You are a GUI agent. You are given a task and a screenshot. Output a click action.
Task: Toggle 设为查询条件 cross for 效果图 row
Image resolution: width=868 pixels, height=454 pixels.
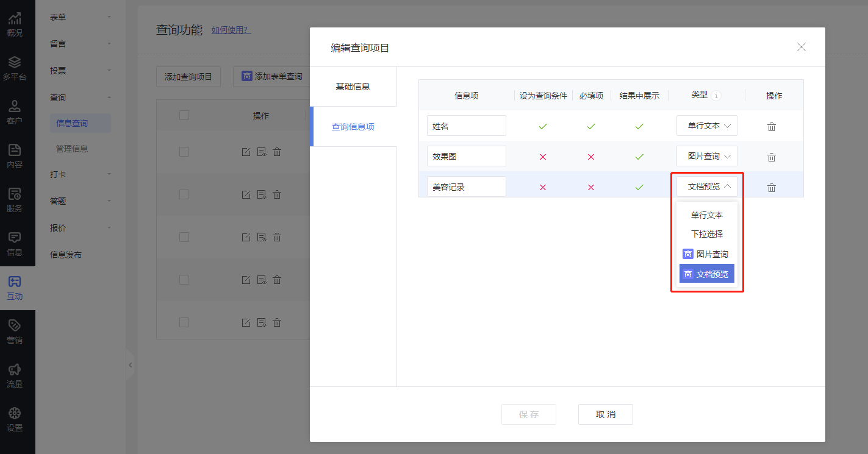click(x=543, y=157)
